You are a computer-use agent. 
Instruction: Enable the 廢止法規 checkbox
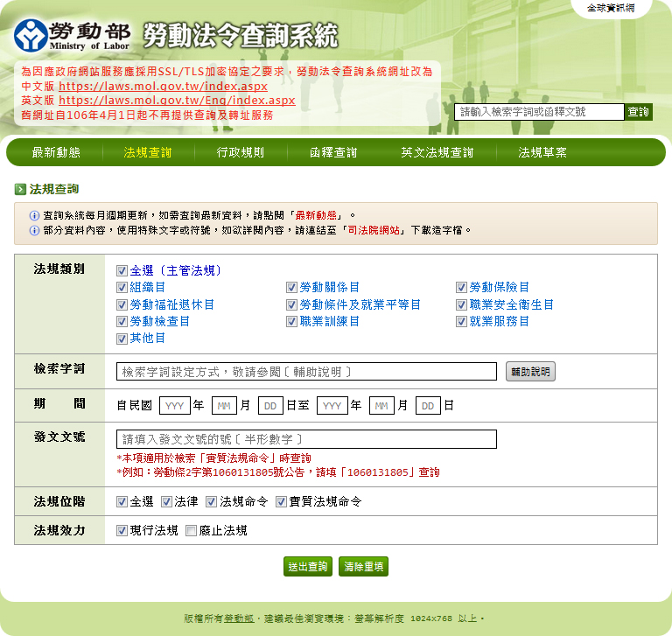point(191,531)
